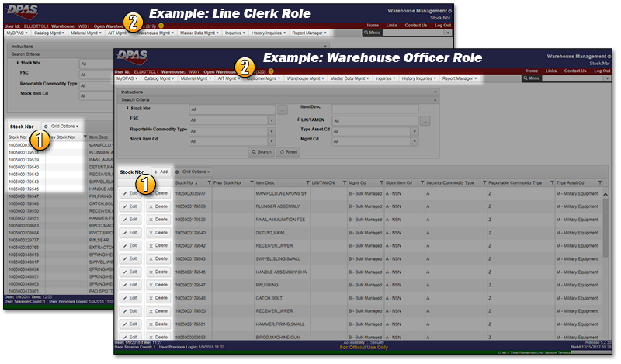Open History Inquiries menu in Line Clerk window
This screenshot has height=364, width=621.
269,33
